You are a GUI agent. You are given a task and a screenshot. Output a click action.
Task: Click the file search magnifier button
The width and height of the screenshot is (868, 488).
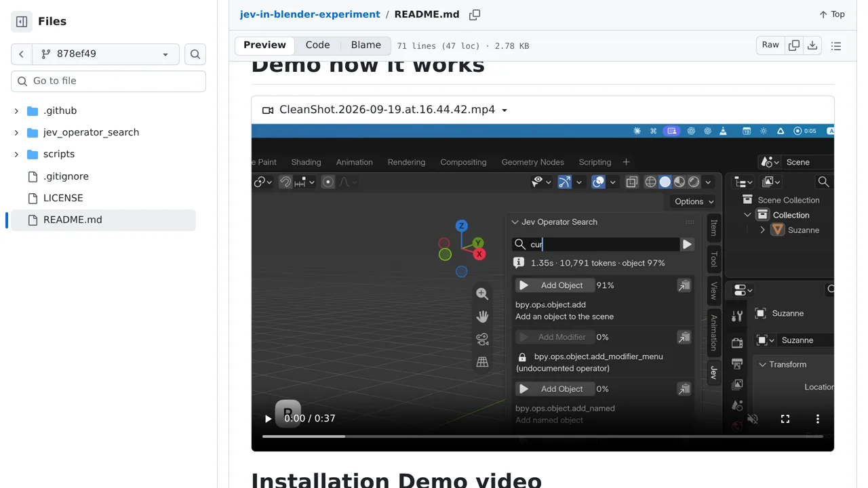click(195, 54)
